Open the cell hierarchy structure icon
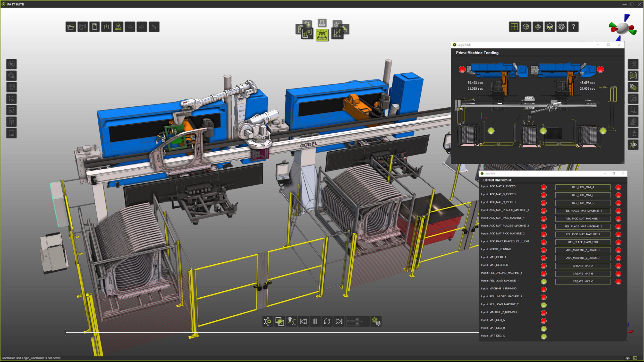Viewport: 644px width, 362px height. pos(118,27)
